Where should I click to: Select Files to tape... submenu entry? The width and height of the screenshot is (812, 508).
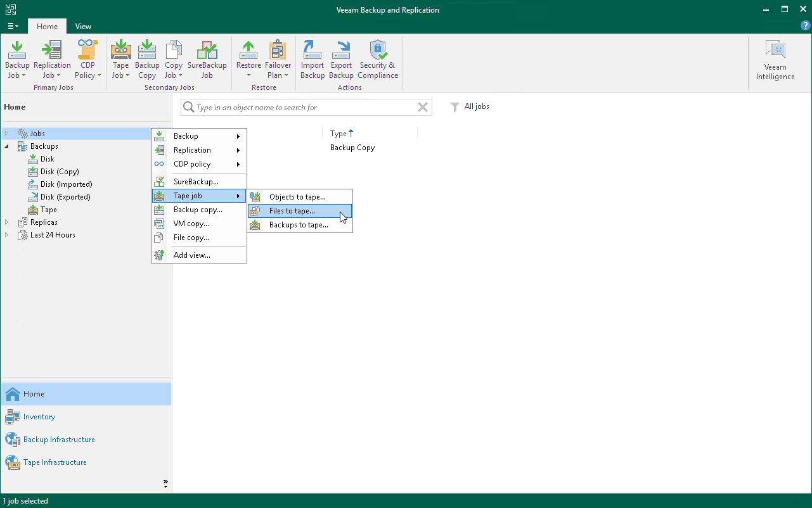[x=292, y=211]
